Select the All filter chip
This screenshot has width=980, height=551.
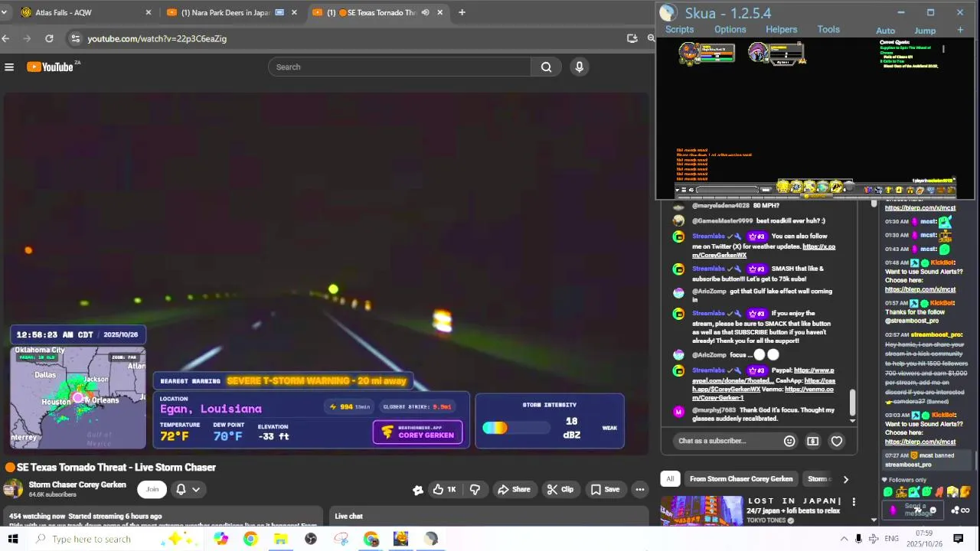[670, 479]
